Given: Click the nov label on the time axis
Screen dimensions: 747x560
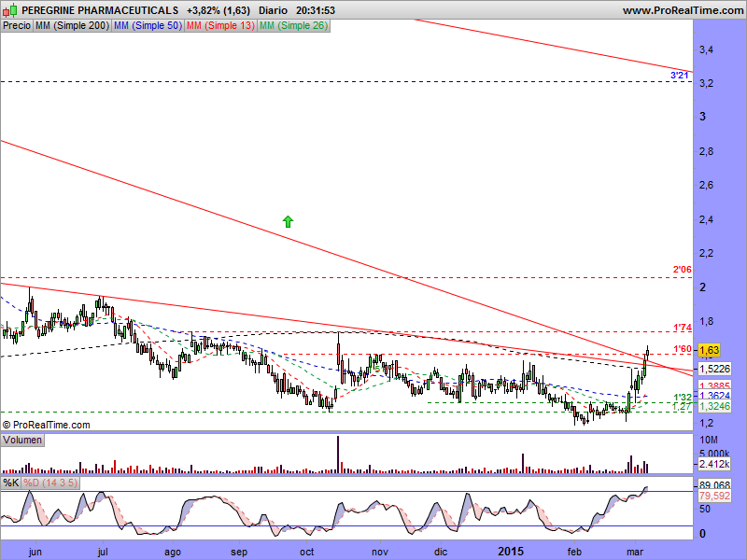Looking at the screenshot, I should click(380, 552).
